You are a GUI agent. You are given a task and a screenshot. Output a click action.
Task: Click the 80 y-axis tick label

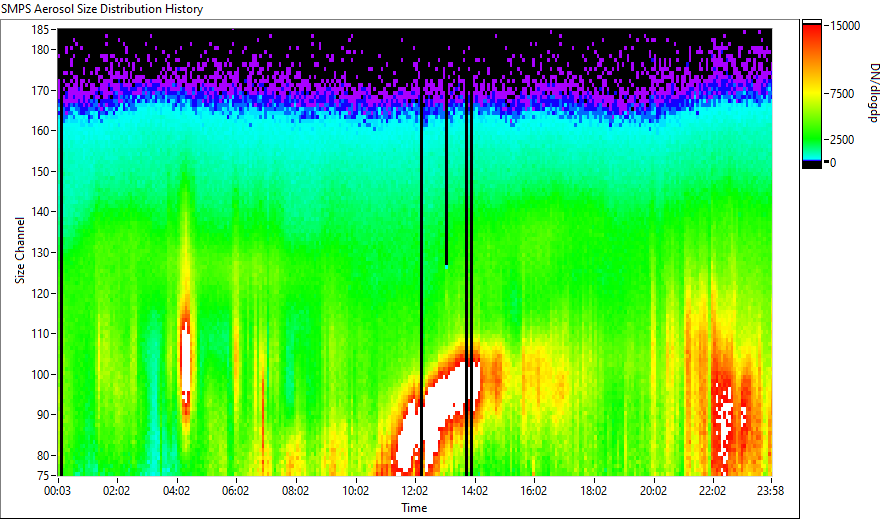pyautogui.click(x=42, y=455)
